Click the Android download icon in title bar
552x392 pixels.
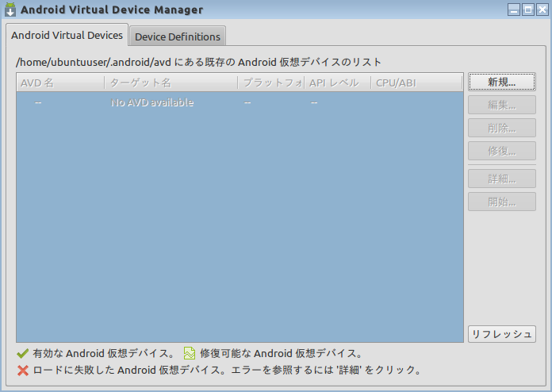[x=10, y=10]
